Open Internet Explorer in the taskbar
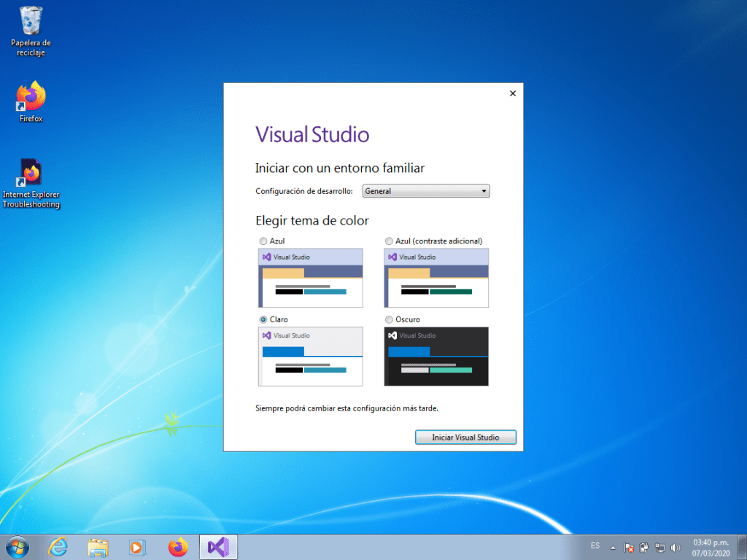The width and height of the screenshot is (747, 560). click(x=58, y=547)
